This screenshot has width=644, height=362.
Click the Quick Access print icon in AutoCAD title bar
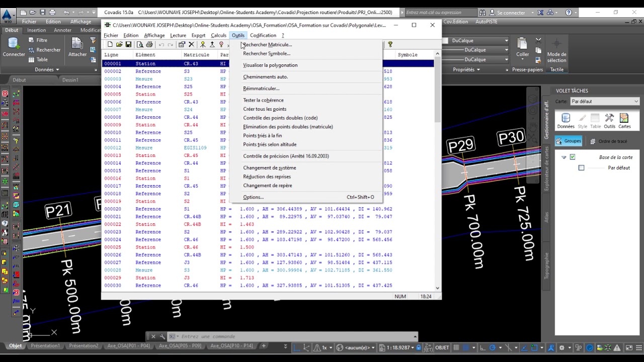point(53,12)
